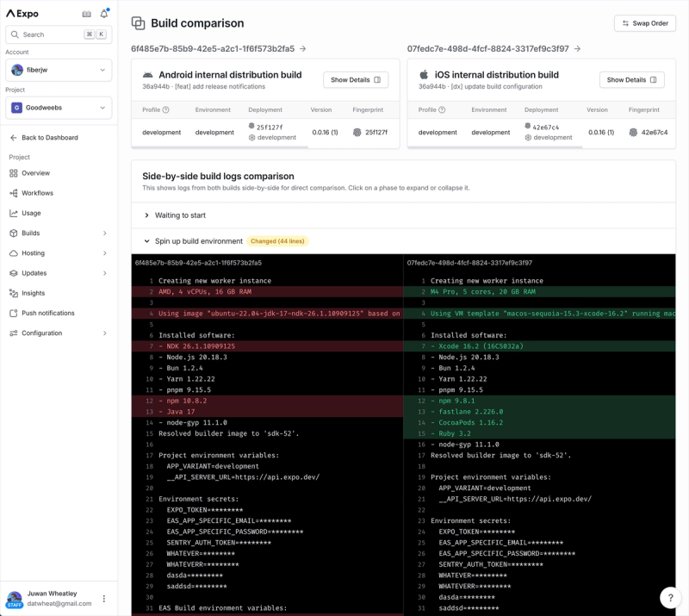689x616 pixels.
Task: Open the Goodweebs project selector
Action: coord(58,107)
